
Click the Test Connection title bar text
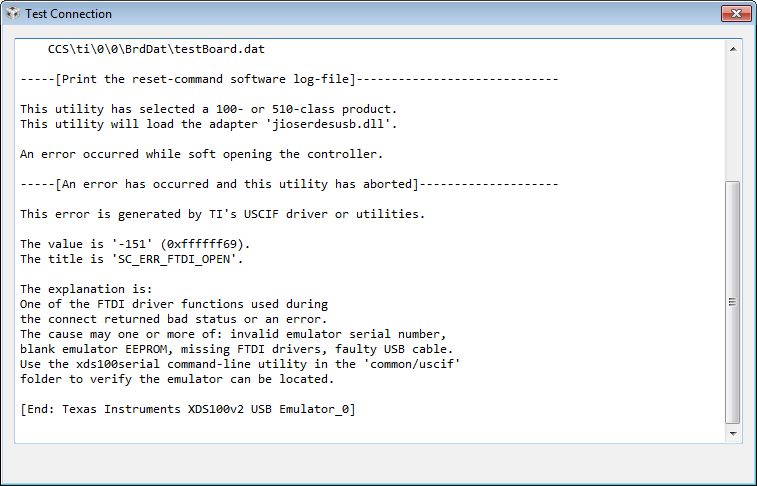68,14
